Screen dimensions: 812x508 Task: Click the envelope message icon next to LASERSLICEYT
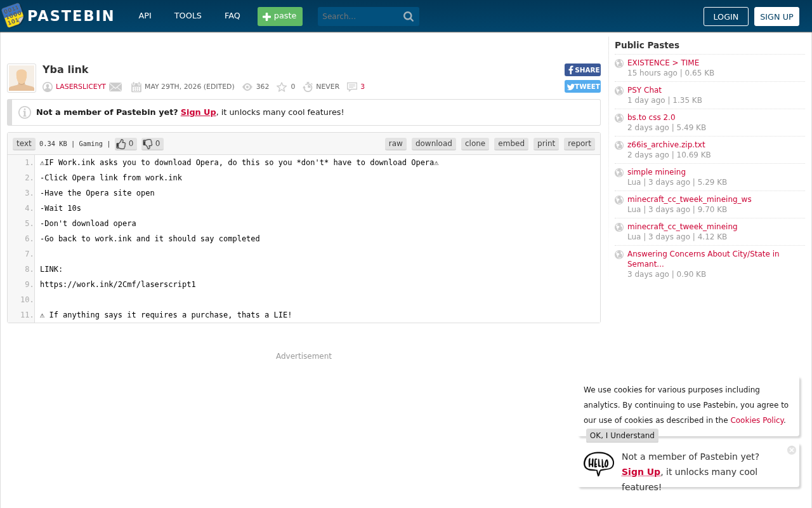tap(115, 87)
